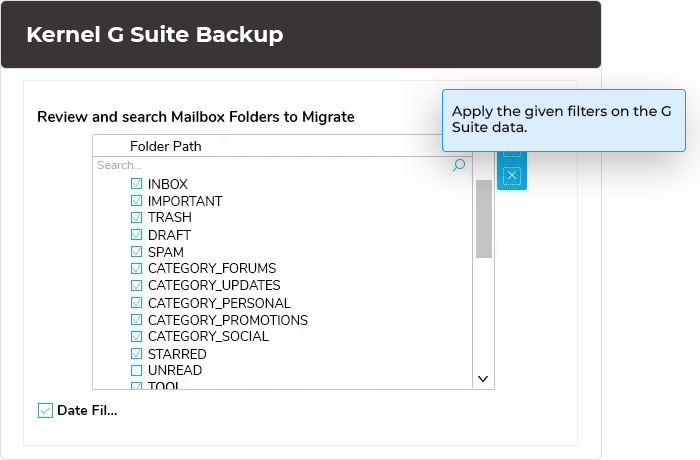The image size is (700, 460).
Task: Toggle the CATEGORY_PERSONAL checkbox
Action: click(x=137, y=302)
